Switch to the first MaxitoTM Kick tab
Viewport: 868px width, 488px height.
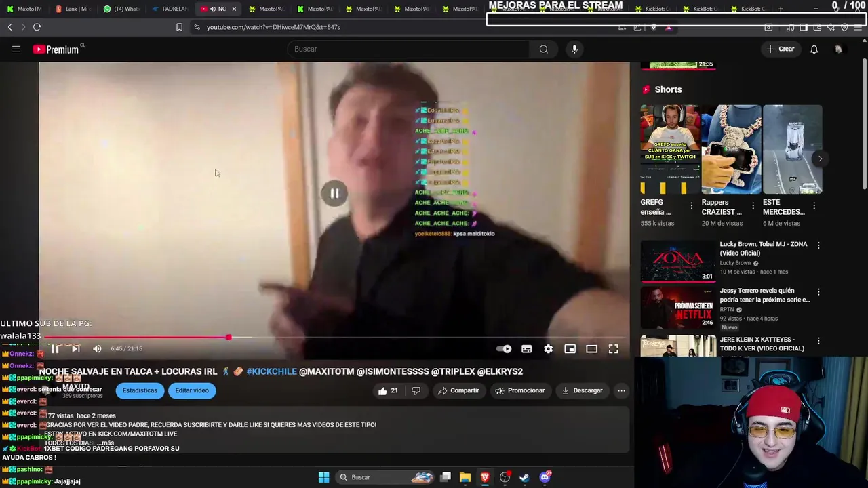click(24, 9)
